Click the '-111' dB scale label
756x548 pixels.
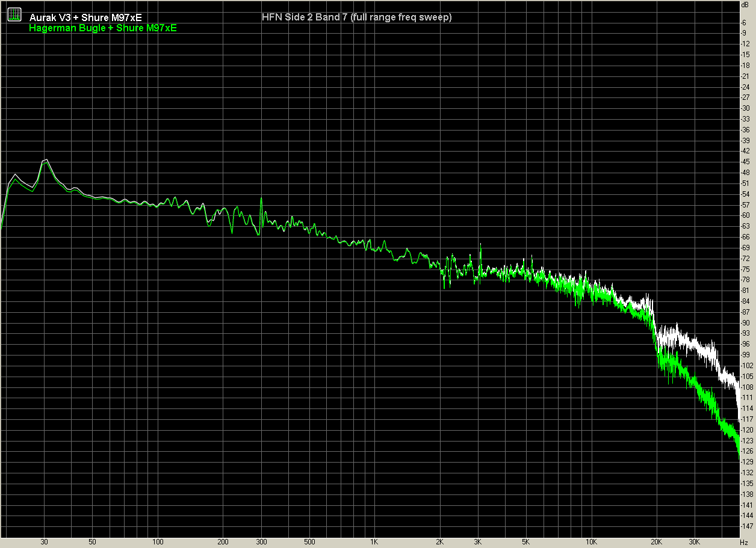(x=747, y=398)
